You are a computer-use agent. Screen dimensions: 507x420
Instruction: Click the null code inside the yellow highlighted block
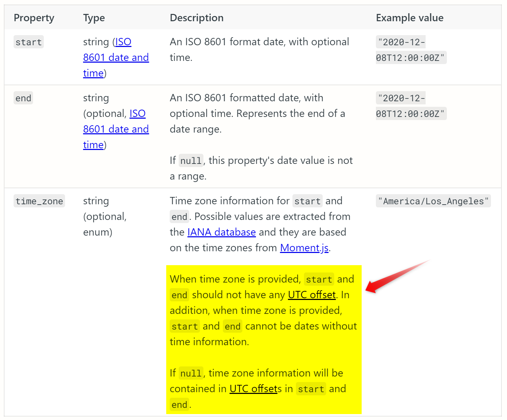191,373
